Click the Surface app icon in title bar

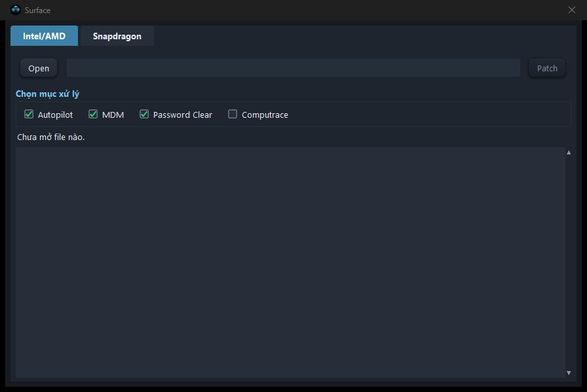[x=16, y=10]
